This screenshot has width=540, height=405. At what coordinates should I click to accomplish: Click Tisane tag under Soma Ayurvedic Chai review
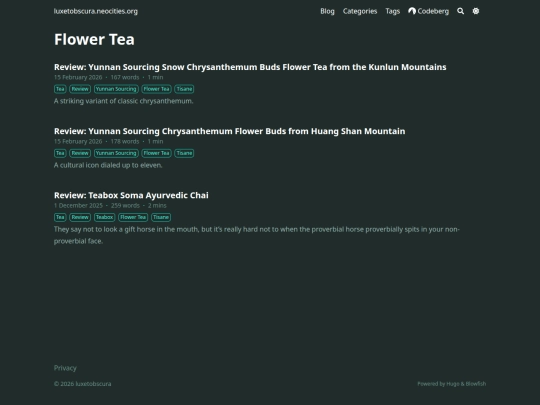tap(161, 217)
